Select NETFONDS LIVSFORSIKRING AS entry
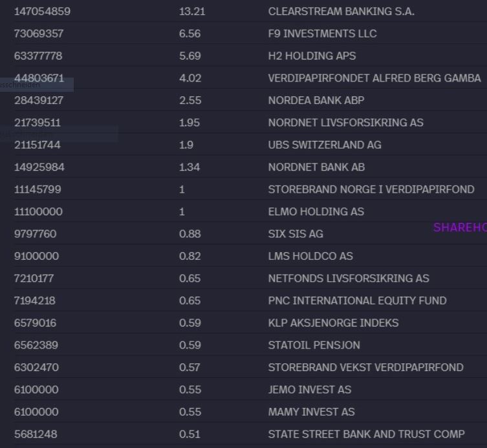487x448 pixels. [349, 279]
